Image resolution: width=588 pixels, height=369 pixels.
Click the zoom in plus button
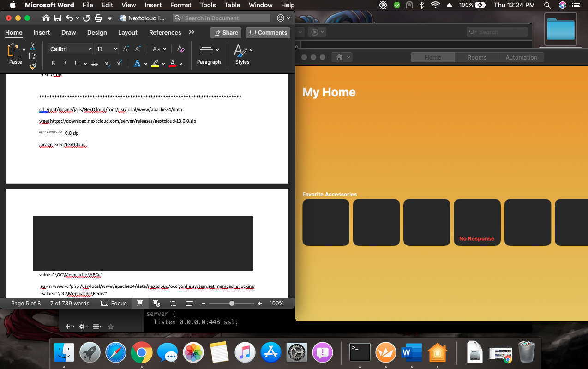point(260,304)
